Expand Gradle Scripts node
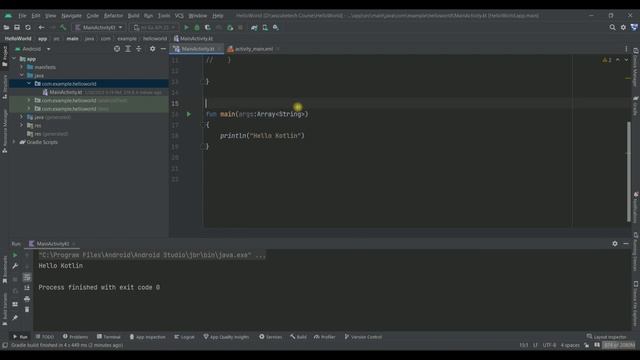640x360 pixels. point(15,142)
